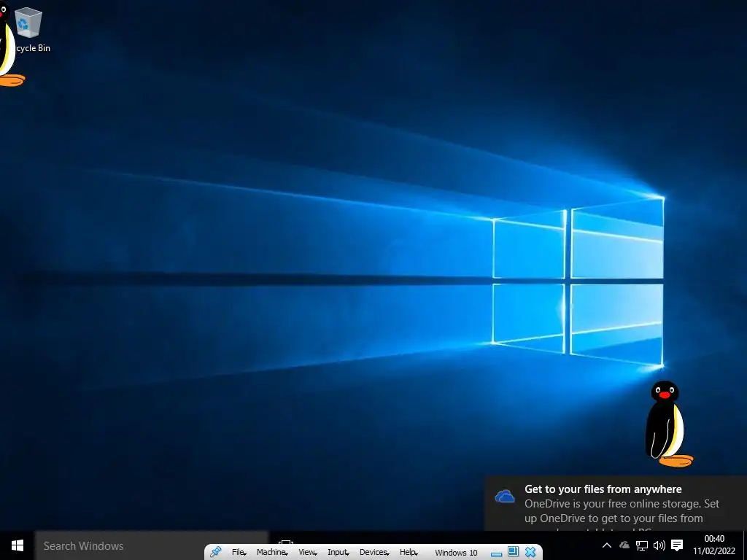Screen dimensions: 747x560
Task: Click the Task View icon behind the mini toolbar
Action: (x=286, y=542)
